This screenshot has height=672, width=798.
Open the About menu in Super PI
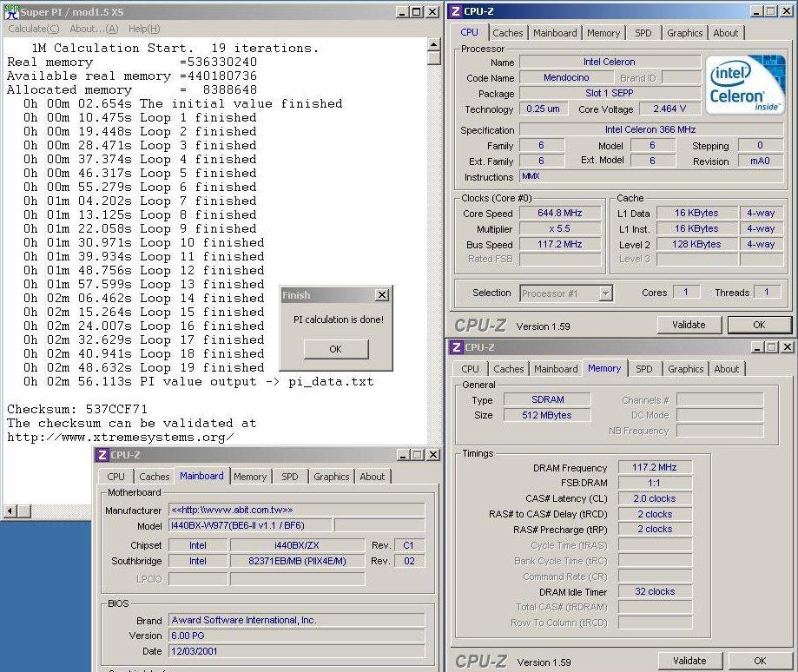[94, 29]
